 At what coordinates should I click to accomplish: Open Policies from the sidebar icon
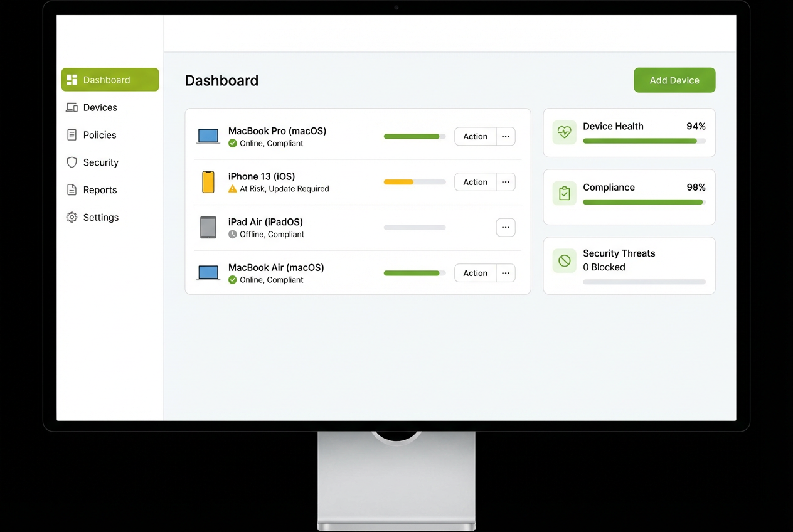coord(71,135)
